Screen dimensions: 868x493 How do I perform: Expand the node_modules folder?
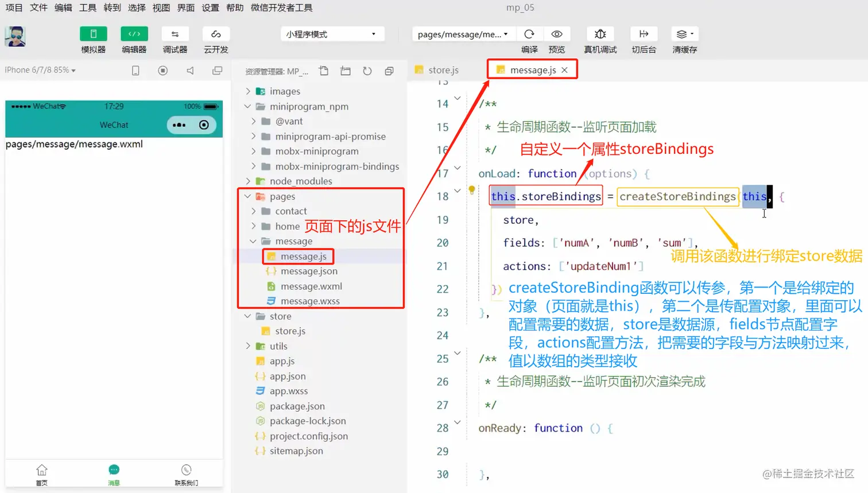point(248,181)
